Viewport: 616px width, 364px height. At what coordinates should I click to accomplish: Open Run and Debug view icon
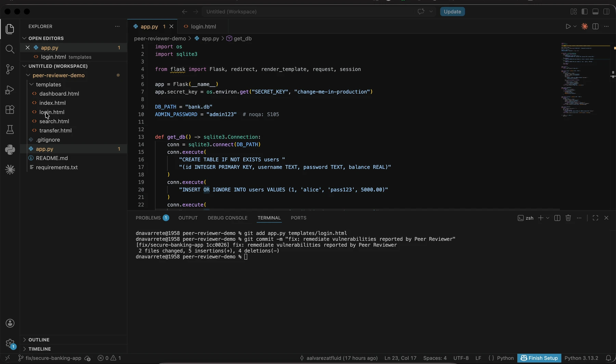[x=10, y=90]
